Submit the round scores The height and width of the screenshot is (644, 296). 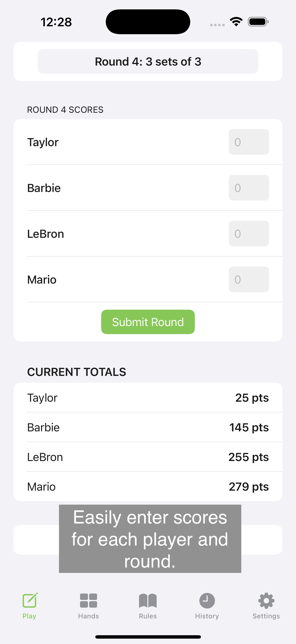[148, 322]
